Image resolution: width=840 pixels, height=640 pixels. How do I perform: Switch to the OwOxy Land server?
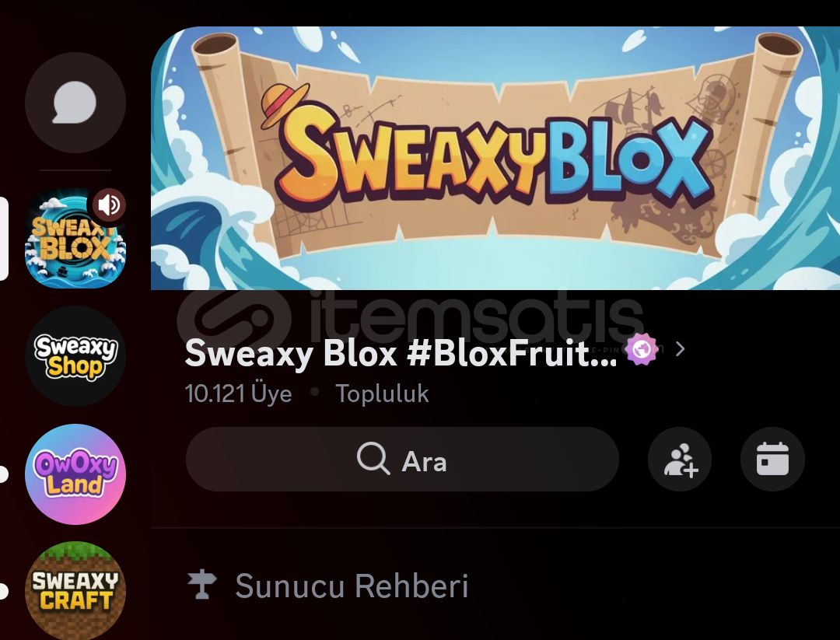75,474
